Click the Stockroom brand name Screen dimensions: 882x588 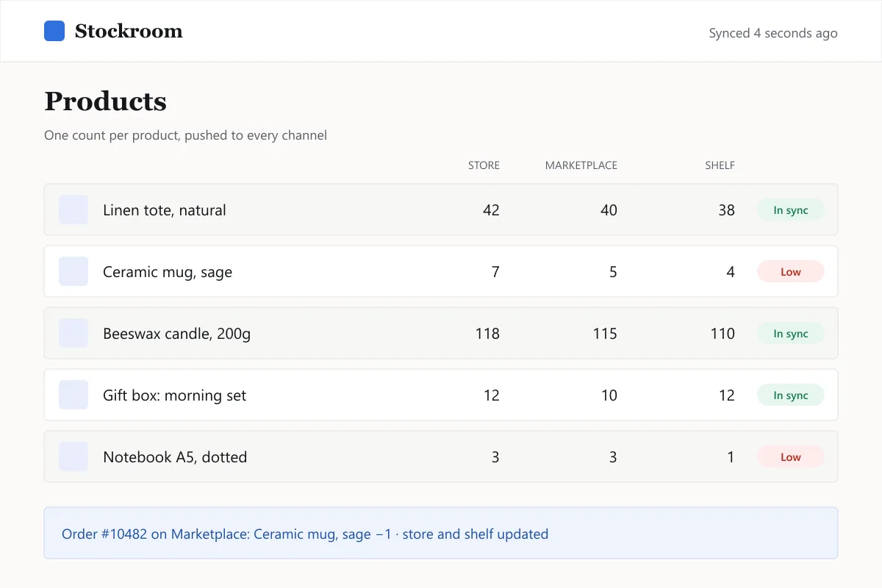[x=129, y=31]
